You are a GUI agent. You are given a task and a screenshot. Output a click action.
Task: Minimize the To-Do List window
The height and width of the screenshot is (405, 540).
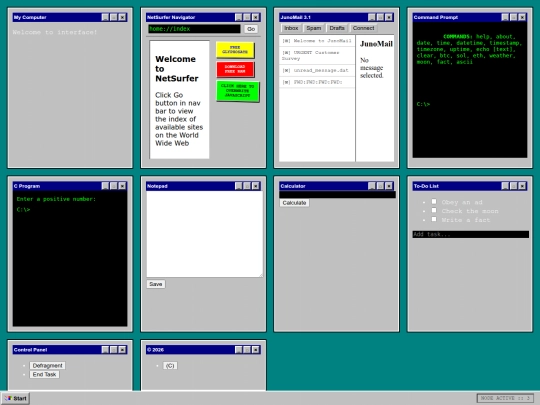coord(505,186)
